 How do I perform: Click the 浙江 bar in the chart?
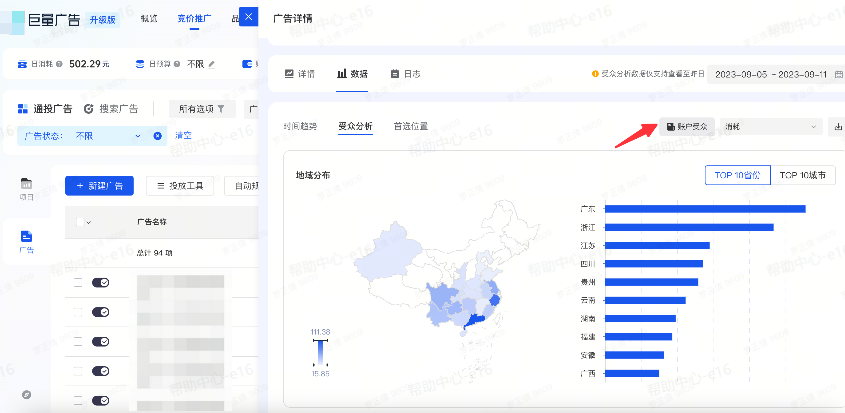[x=689, y=227]
